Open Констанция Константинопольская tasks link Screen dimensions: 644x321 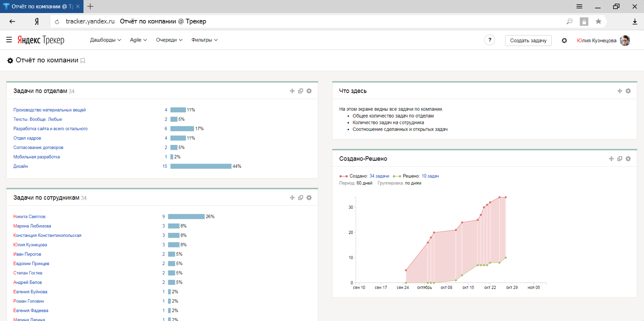click(x=47, y=236)
